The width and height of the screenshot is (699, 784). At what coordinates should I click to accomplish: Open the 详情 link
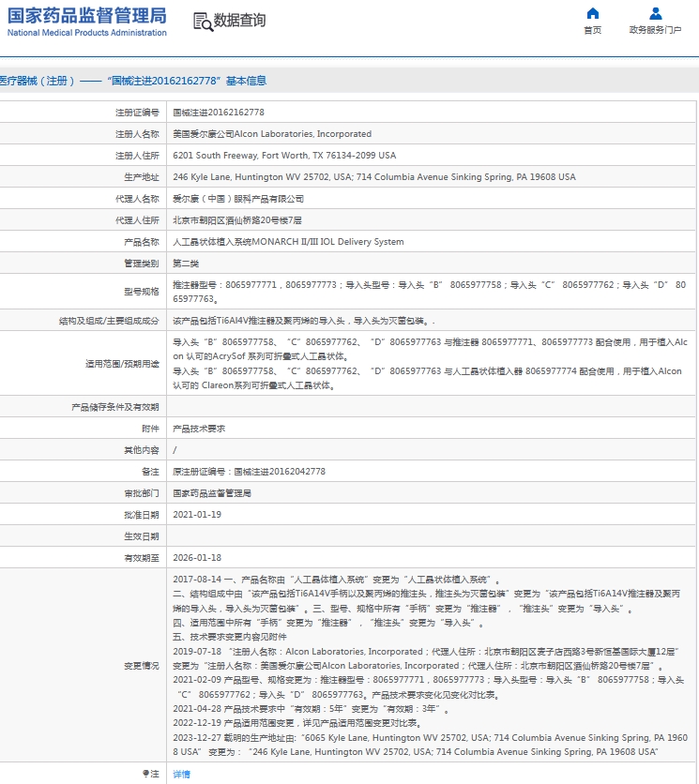(x=182, y=774)
